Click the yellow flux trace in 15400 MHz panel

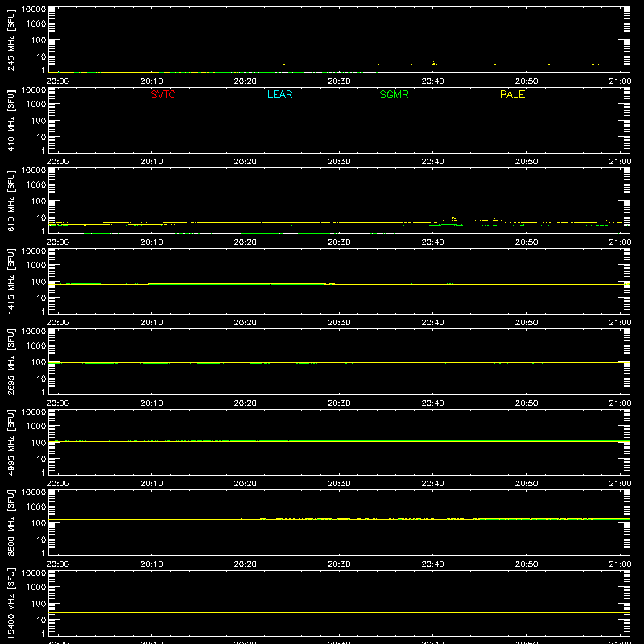pos(339,613)
